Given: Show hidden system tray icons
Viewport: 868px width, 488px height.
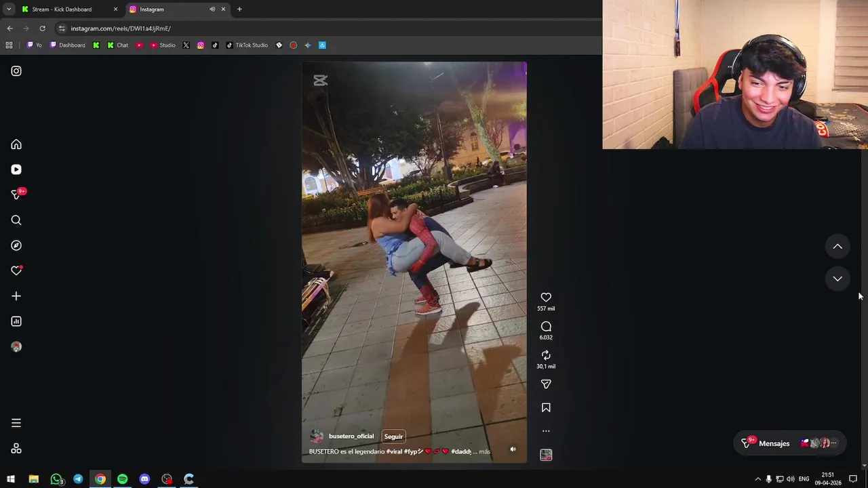Looking at the screenshot, I should (757, 479).
